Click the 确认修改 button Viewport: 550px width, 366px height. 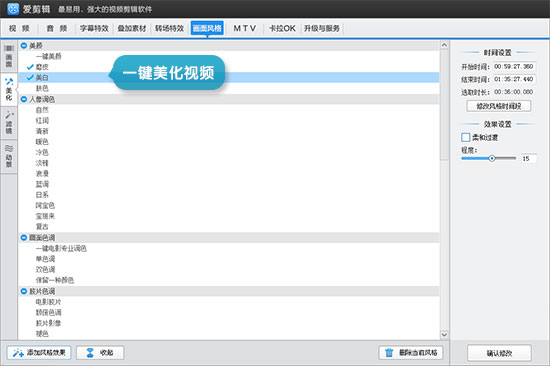[499, 353]
